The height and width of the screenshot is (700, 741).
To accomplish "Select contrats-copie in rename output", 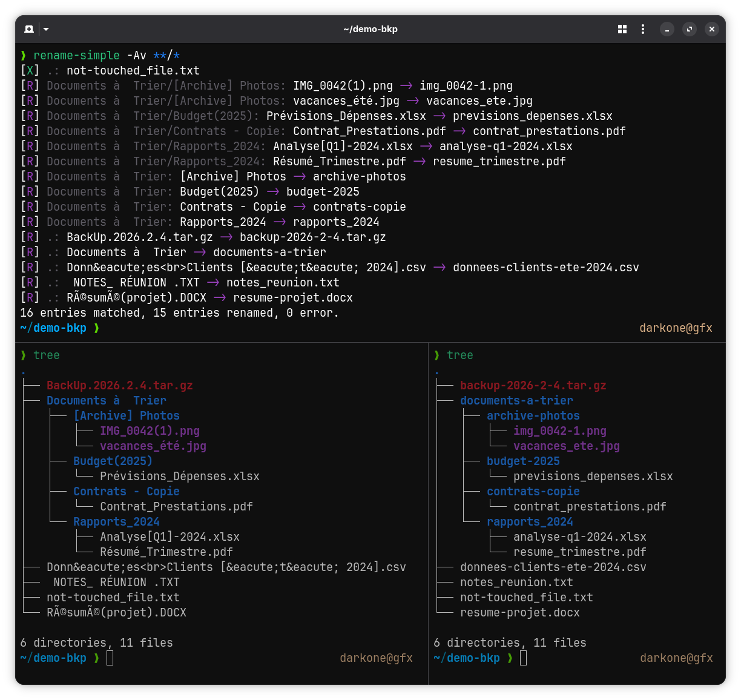I will click(360, 207).
